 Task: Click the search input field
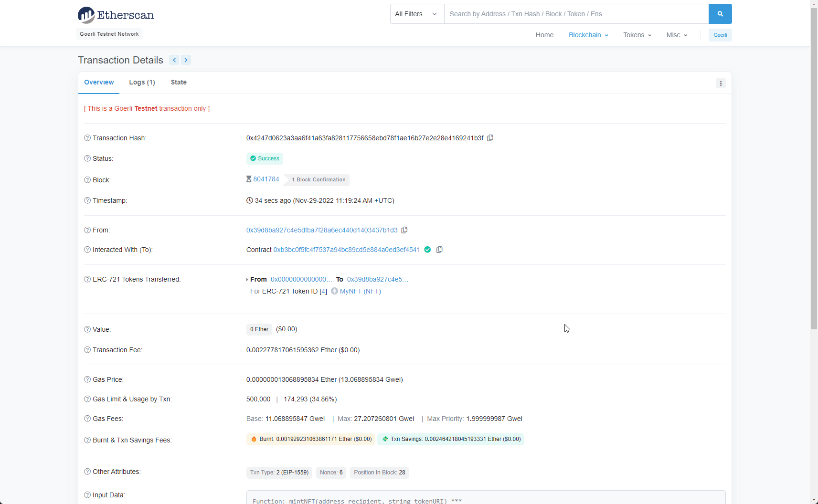pos(573,14)
